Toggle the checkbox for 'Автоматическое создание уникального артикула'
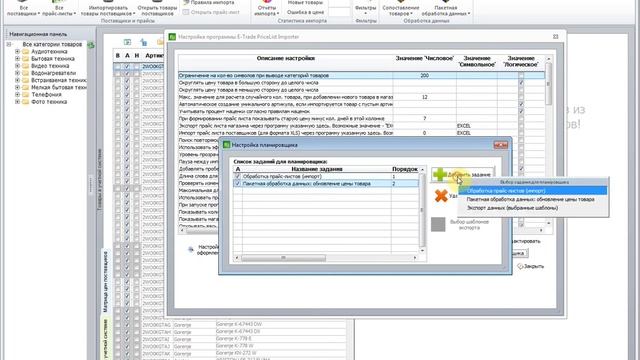 (521, 104)
